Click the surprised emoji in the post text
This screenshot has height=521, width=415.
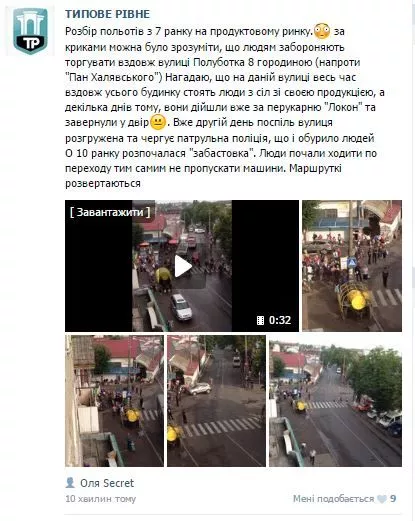tap(322, 31)
